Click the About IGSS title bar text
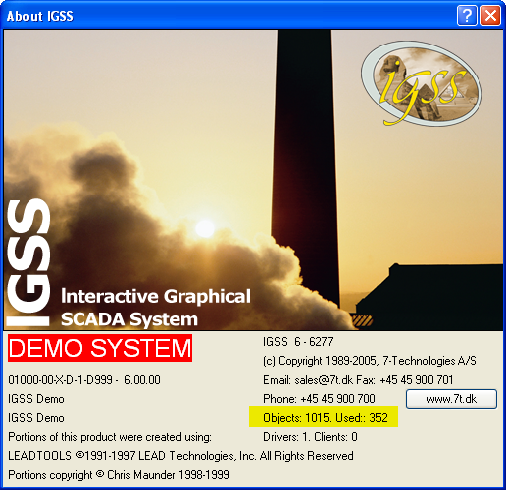The width and height of the screenshot is (506, 490). pos(40,16)
